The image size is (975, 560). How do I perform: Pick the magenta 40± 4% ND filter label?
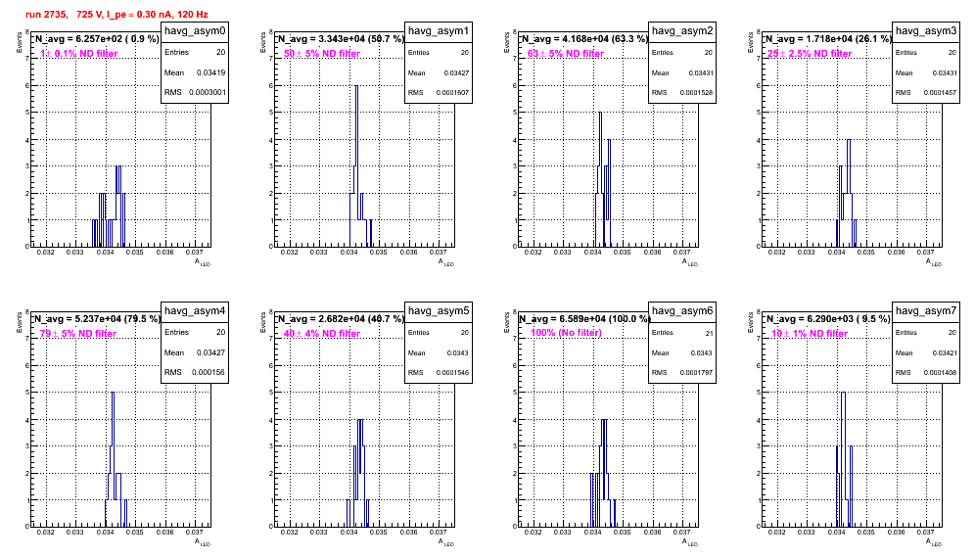(322, 334)
